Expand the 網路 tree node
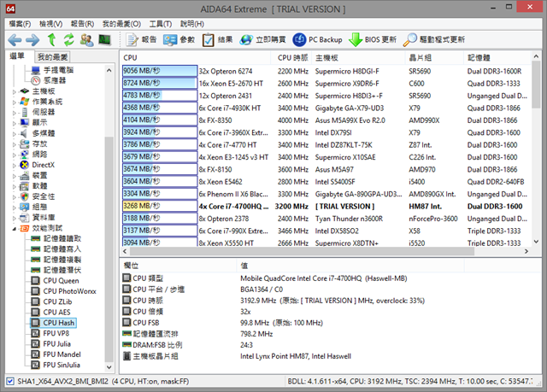547x392 pixels. tap(15, 155)
